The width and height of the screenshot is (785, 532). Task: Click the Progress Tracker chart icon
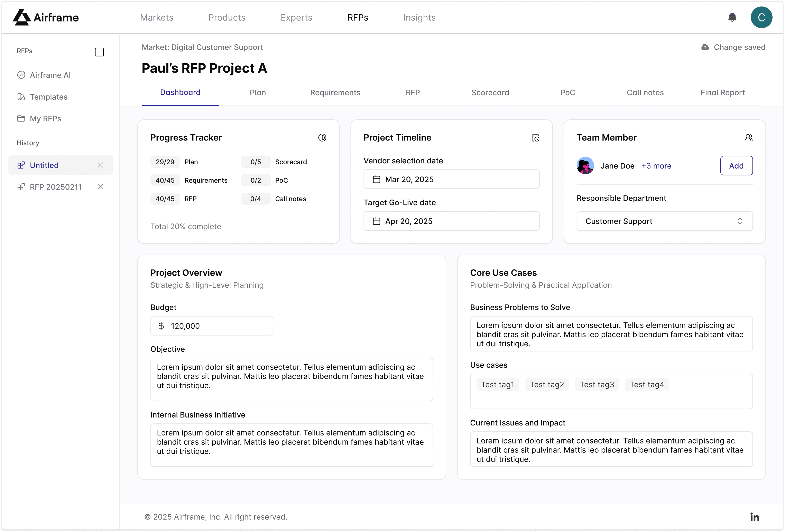tap(322, 137)
